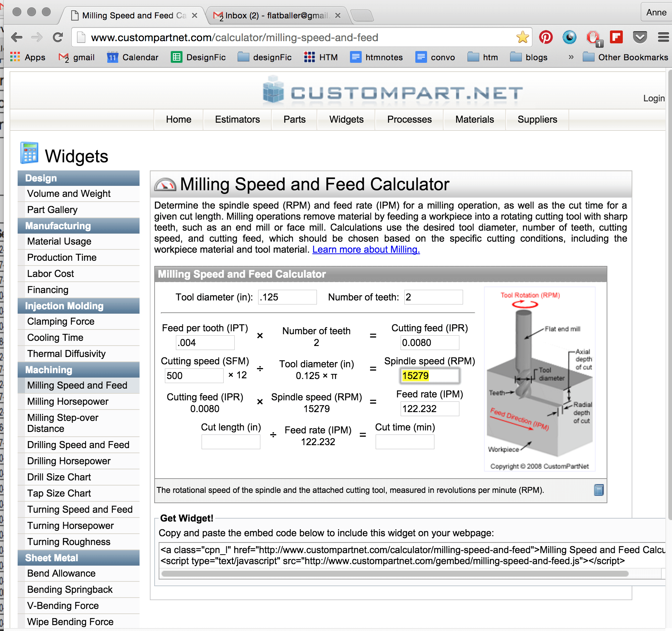
Task: Click the highlighted Spindle speed RPM field
Action: [430, 376]
